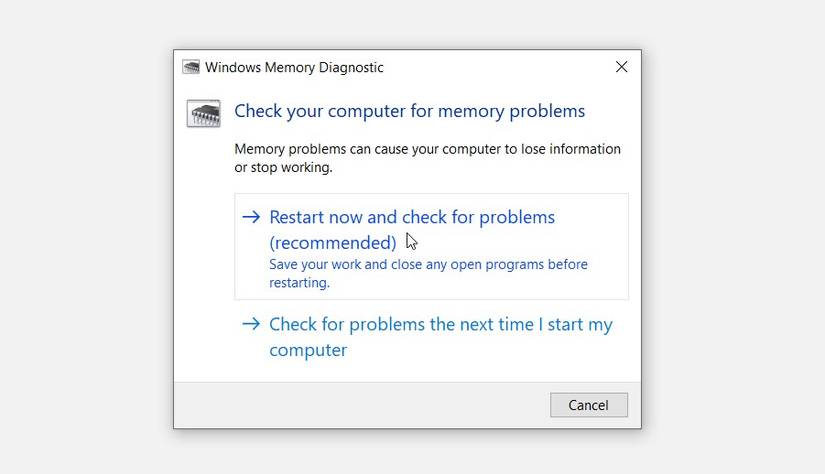Click the arrow icon beside Restart now
This screenshot has height=474, width=825.
pyautogui.click(x=251, y=217)
